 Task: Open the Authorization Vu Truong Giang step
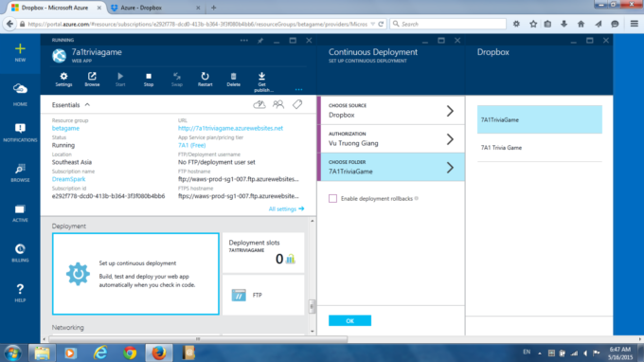391,139
